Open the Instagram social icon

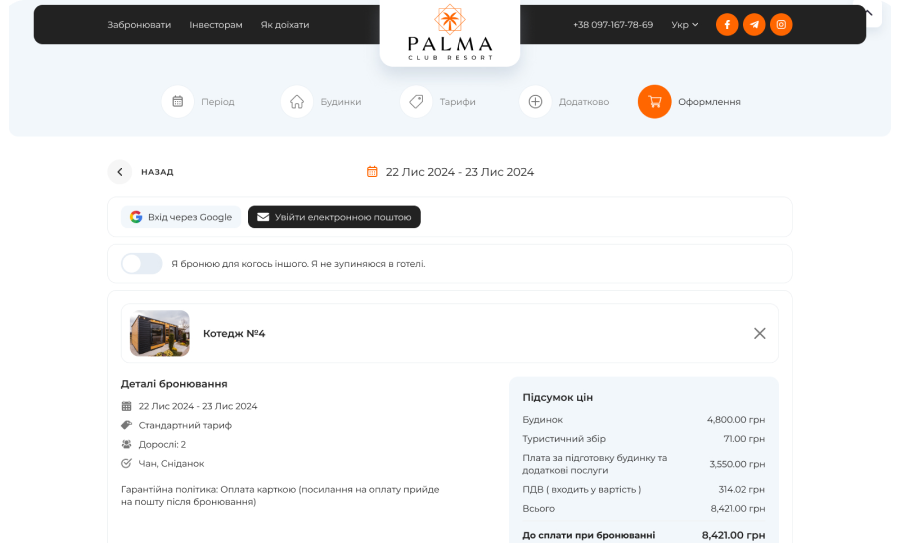[x=781, y=25]
